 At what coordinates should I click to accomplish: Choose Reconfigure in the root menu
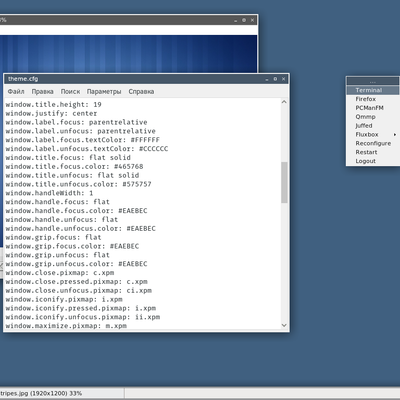373,143
